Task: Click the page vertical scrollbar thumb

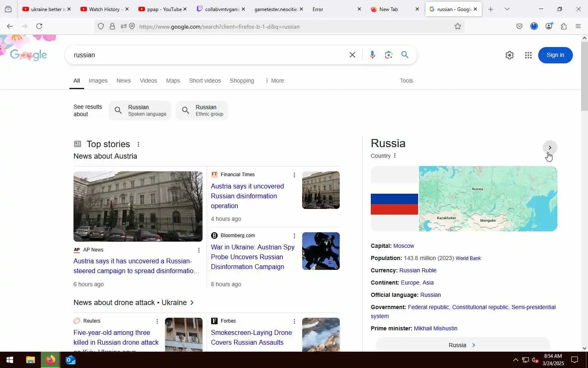Action: coord(584,76)
